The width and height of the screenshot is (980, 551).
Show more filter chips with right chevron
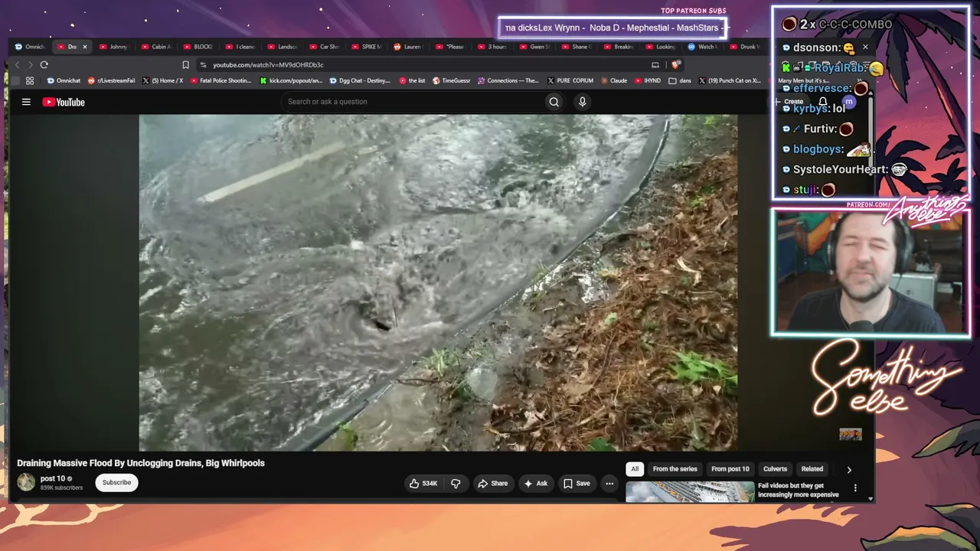[848, 470]
